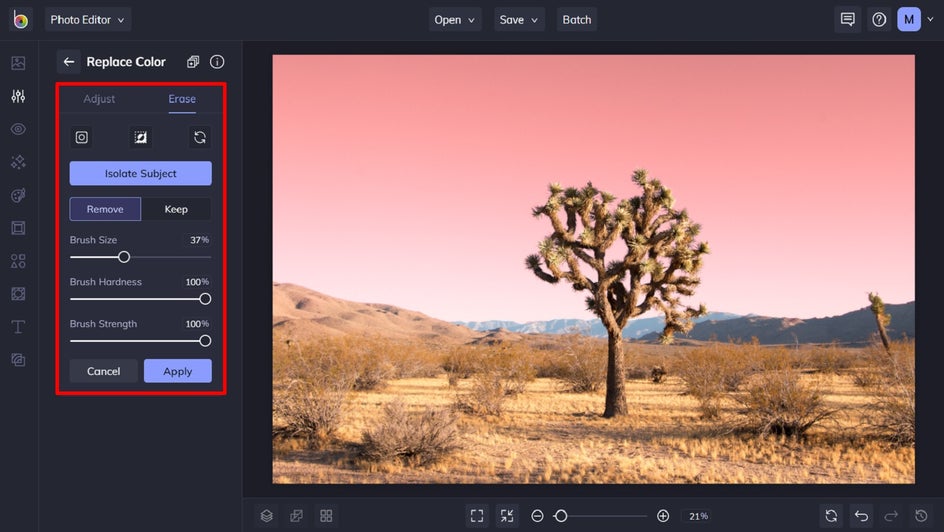Viewport: 944px width, 532px height.
Task: Click the Brush Size 37% value field
Action: point(198,240)
